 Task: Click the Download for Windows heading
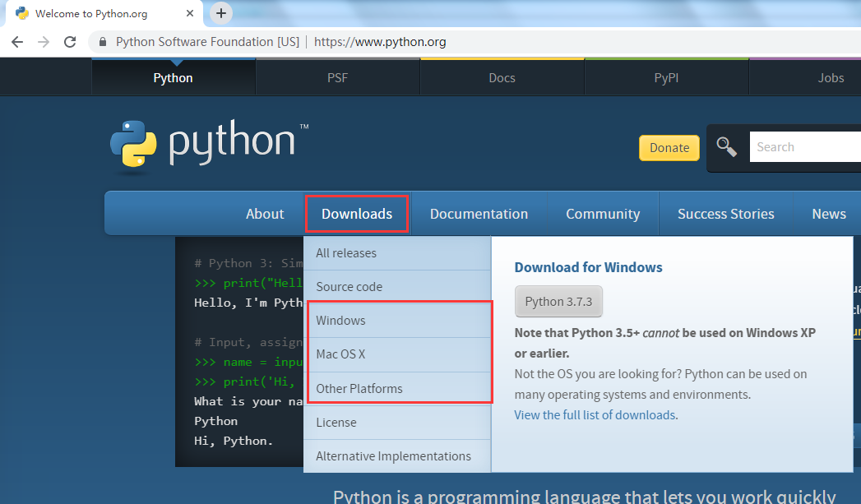pyautogui.click(x=588, y=267)
